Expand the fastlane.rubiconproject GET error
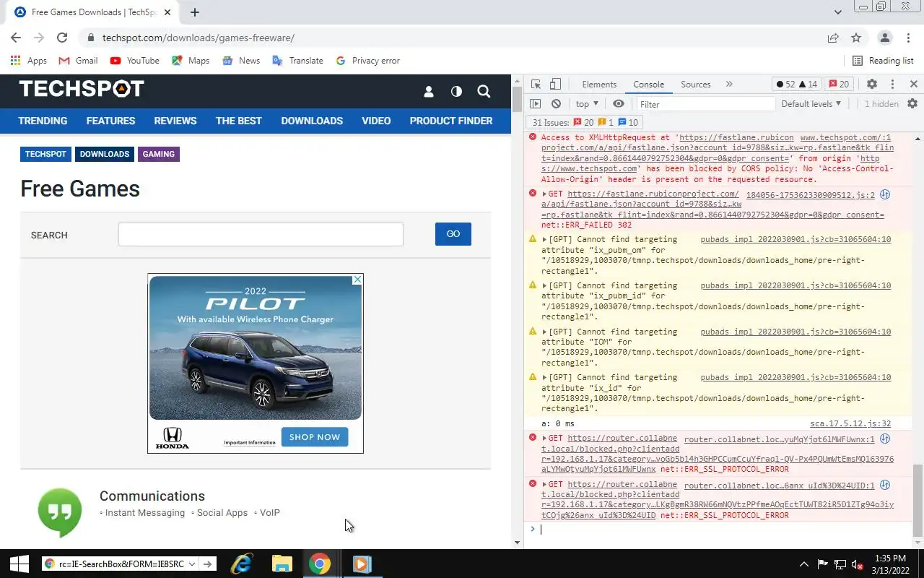This screenshot has width=924, height=578. pyautogui.click(x=545, y=194)
